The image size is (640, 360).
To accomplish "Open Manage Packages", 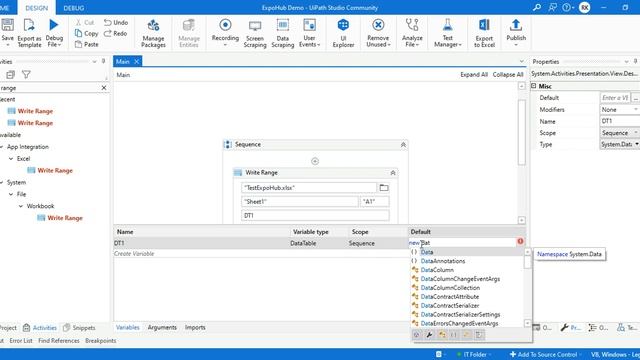I will tap(153, 33).
